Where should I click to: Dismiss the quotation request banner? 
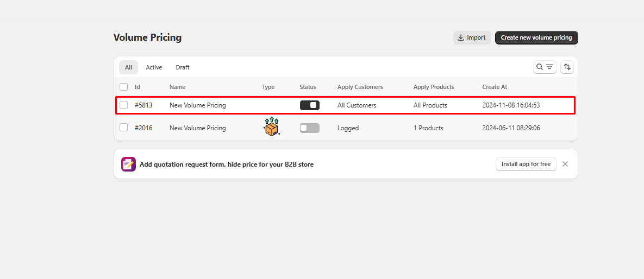(565, 164)
